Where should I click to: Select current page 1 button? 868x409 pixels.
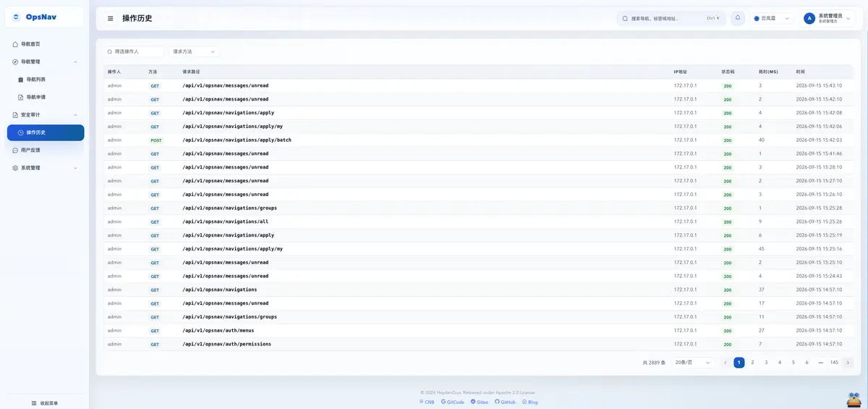click(x=739, y=363)
